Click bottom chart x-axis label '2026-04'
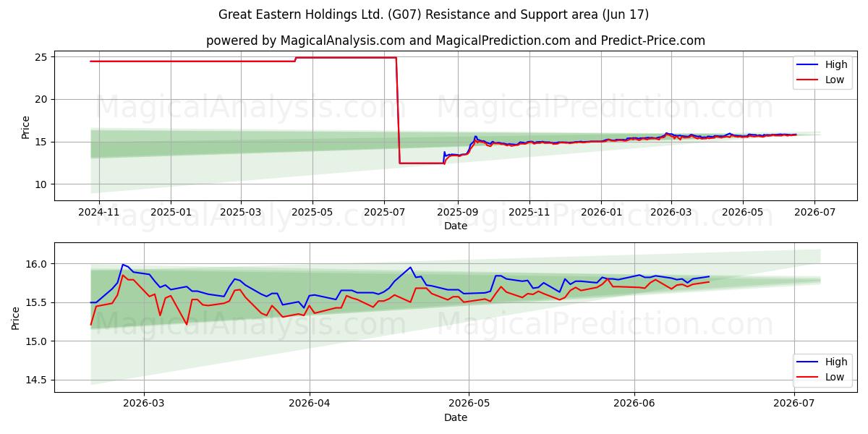Viewport: 868px width, 434px height. tap(309, 404)
